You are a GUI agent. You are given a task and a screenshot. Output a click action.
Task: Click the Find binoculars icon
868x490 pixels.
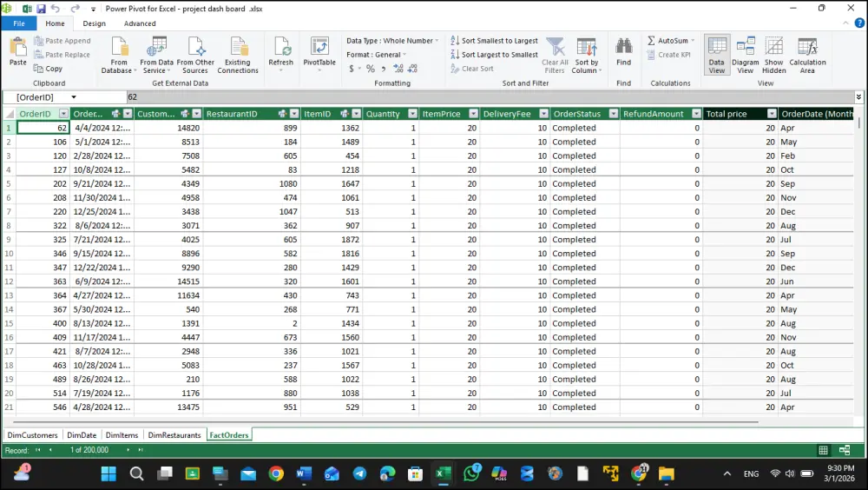[x=624, y=47]
